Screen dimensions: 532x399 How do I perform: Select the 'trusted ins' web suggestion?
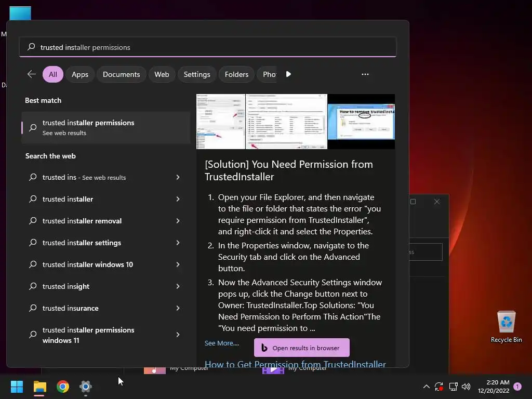point(84,177)
